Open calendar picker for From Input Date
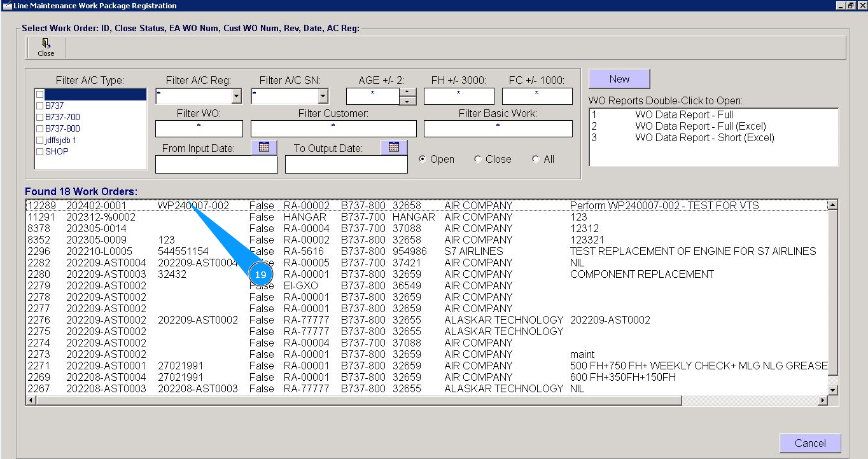This screenshot has width=868, height=459. [x=264, y=147]
